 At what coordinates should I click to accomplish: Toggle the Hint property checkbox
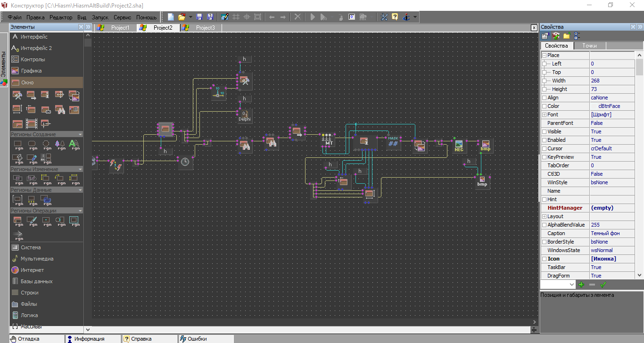point(544,199)
